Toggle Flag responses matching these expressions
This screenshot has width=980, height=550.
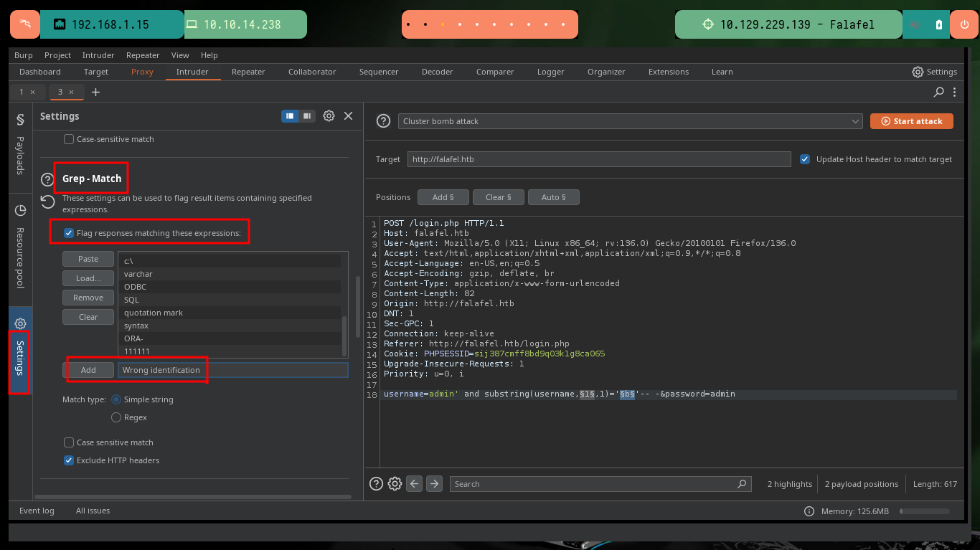point(69,233)
